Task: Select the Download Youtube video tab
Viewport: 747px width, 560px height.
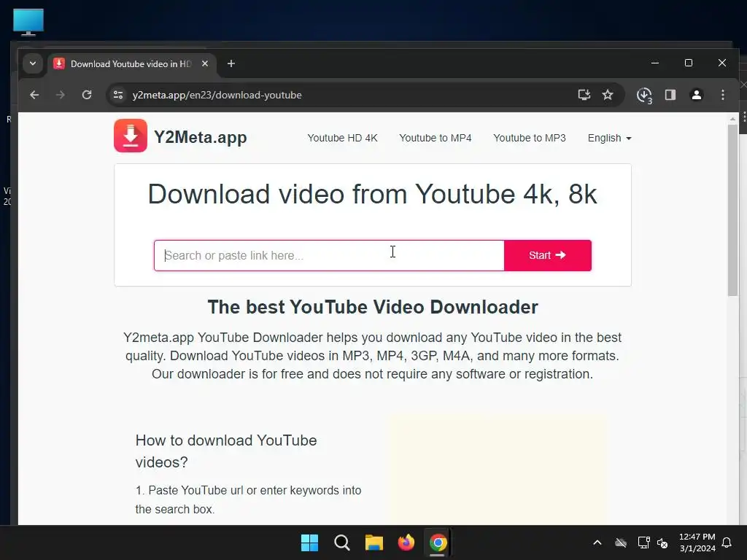Action: pos(132,64)
